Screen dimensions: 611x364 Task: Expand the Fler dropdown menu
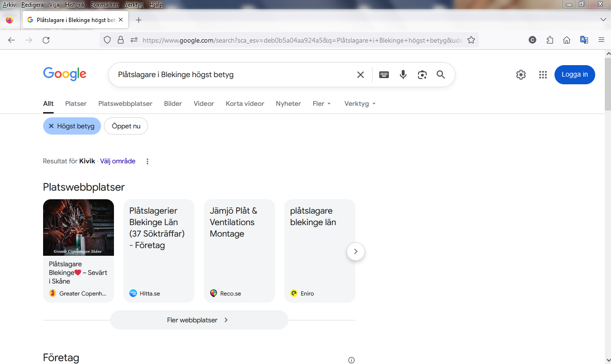pos(321,103)
